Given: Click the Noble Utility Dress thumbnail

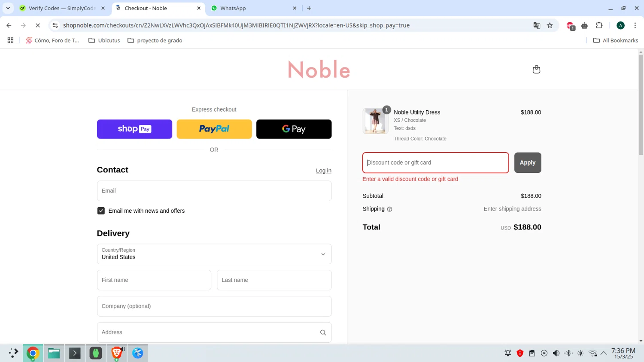Looking at the screenshot, I should point(375,121).
